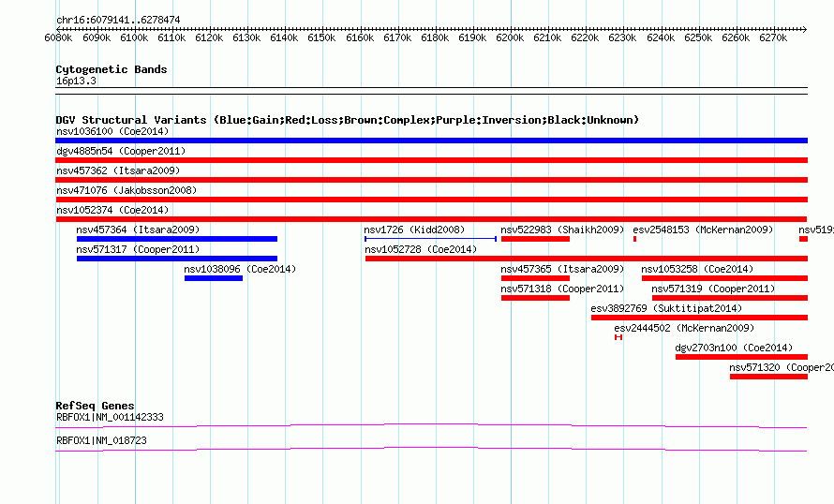Image resolution: width=834 pixels, height=504 pixels.
Task: Select the nsv1052374 (Coe2014) label
Action: click(112, 210)
